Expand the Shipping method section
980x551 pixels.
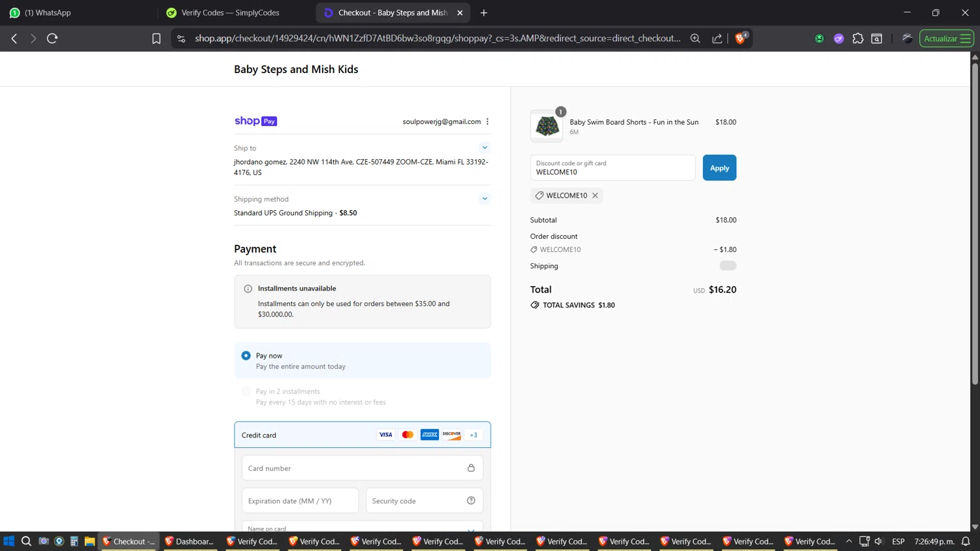tap(485, 198)
